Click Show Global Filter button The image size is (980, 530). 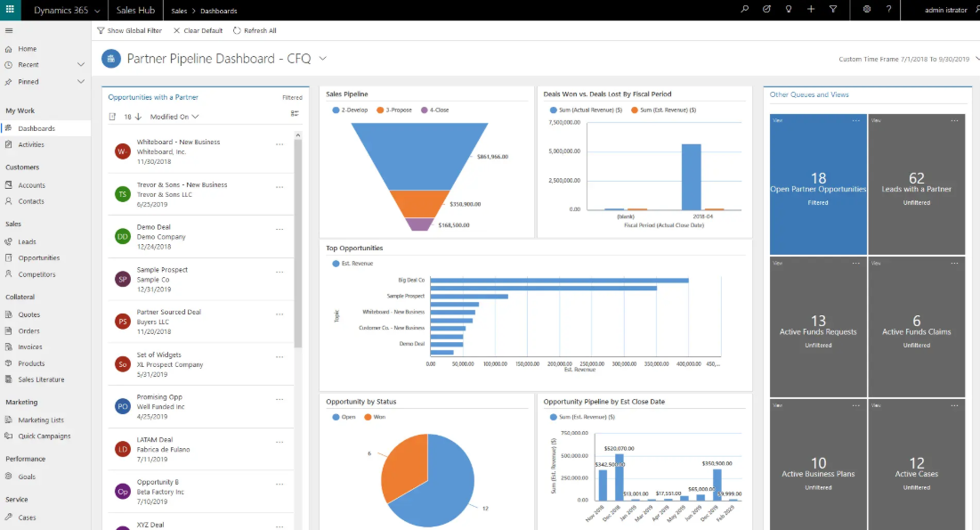[129, 30]
